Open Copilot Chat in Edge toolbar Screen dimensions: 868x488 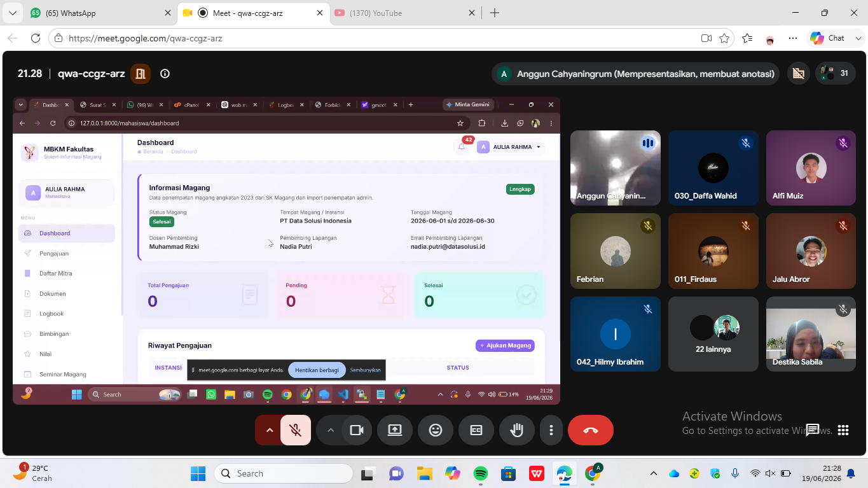827,38
